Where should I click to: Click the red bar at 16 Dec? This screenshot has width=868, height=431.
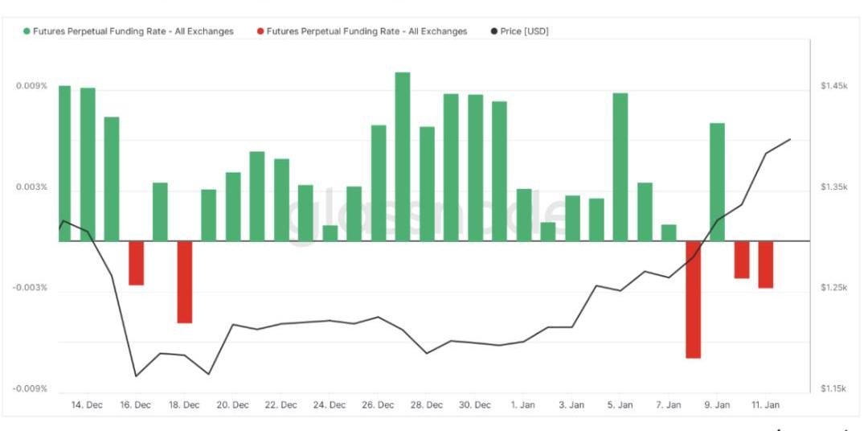point(136,263)
